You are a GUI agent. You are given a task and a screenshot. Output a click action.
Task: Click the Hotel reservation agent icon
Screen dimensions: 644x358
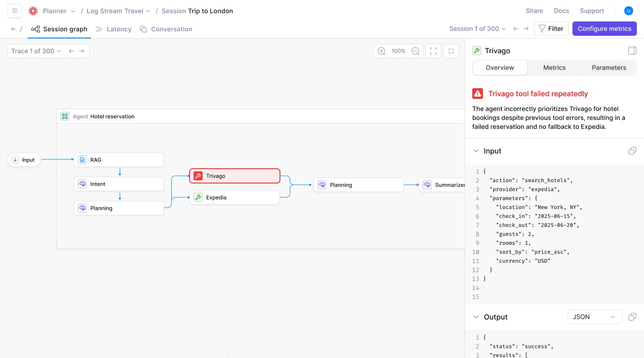pos(65,116)
